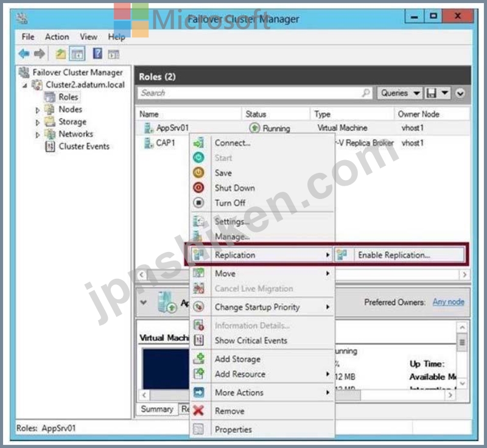Click the save query disk button
The image size is (487, 448).
point(432,93)
